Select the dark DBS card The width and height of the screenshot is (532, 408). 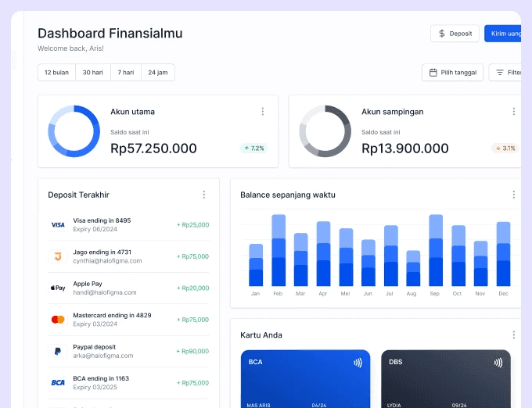(x=446, y=379)
